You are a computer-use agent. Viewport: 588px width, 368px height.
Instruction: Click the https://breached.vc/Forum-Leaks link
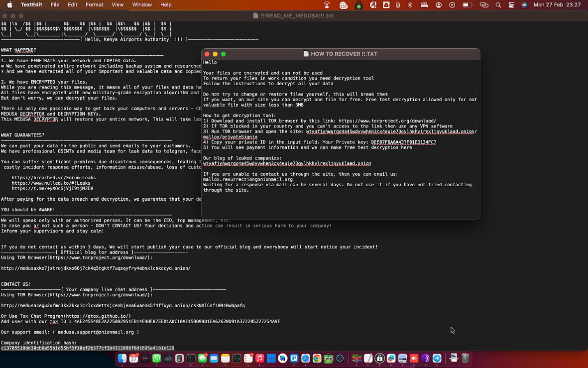tap(54, 178)
